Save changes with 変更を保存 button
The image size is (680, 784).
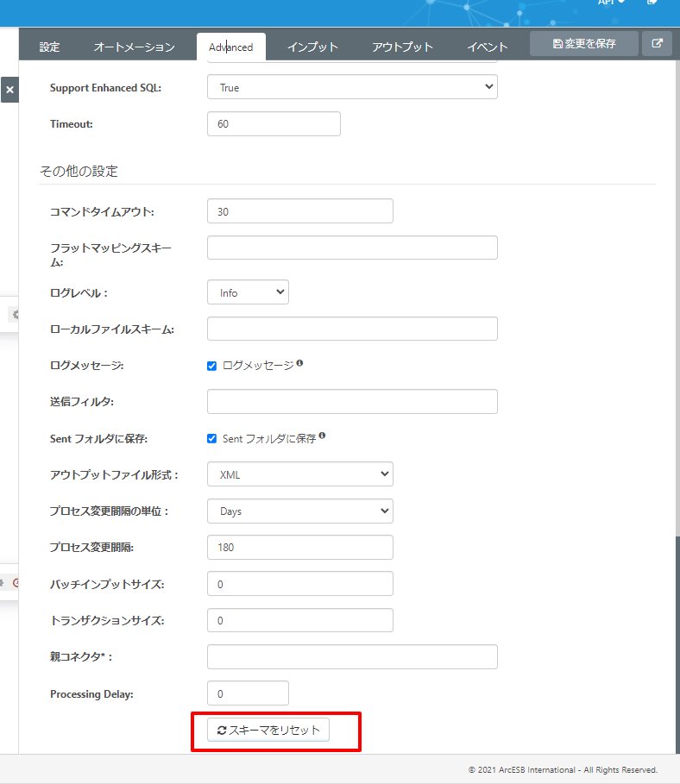(x=583, y=43)
